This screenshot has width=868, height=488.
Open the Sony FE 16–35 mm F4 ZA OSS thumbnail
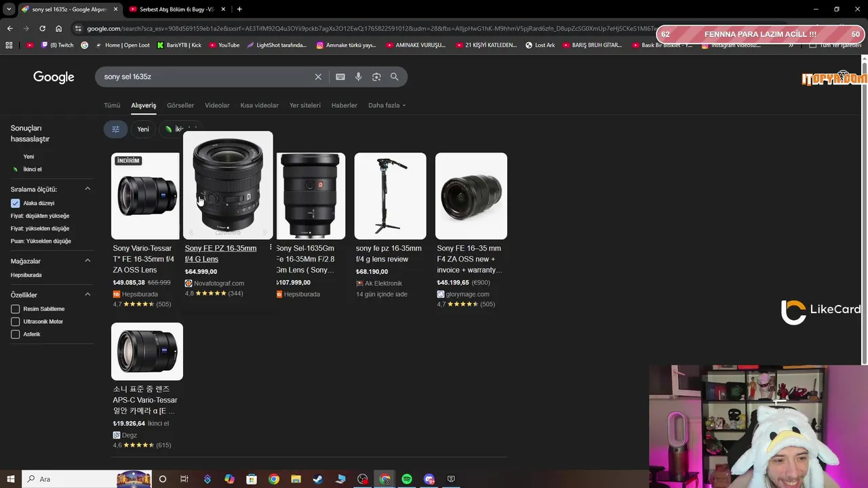471,196
